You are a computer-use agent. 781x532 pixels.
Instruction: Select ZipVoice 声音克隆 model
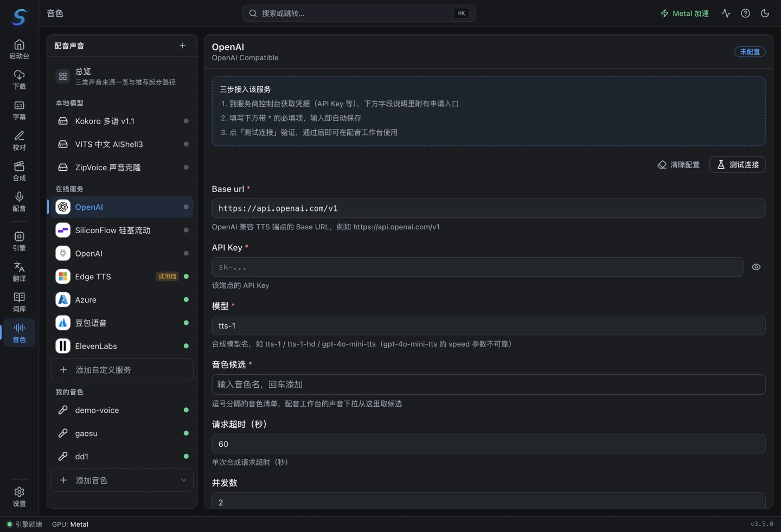point(123,168)
